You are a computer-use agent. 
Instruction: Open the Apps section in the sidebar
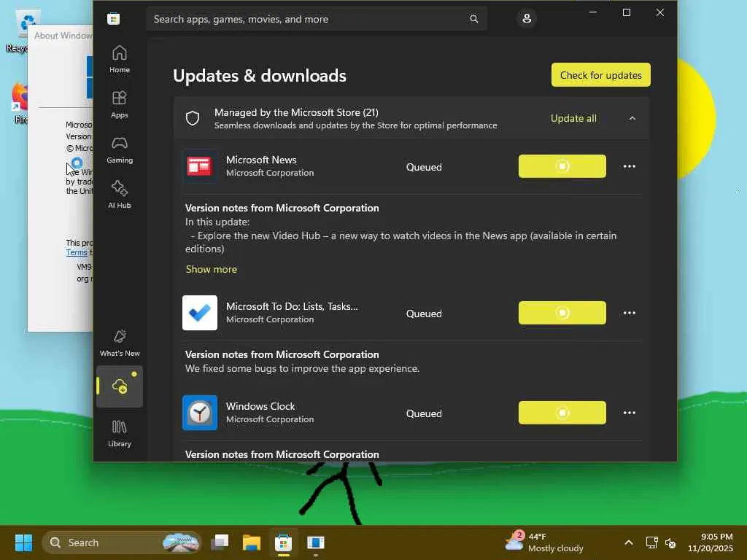click(119, 104)
